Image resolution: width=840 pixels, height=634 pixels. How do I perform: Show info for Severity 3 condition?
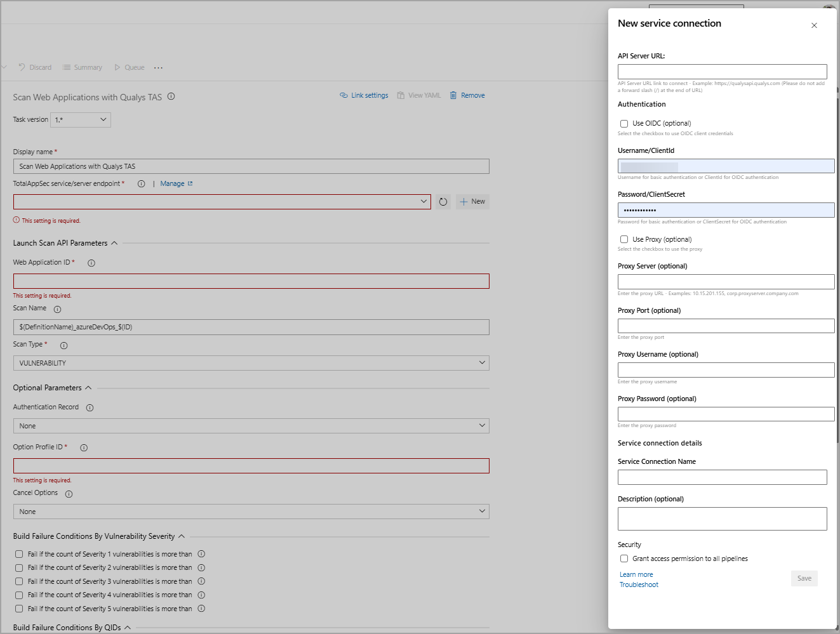(x=201, y=581)
